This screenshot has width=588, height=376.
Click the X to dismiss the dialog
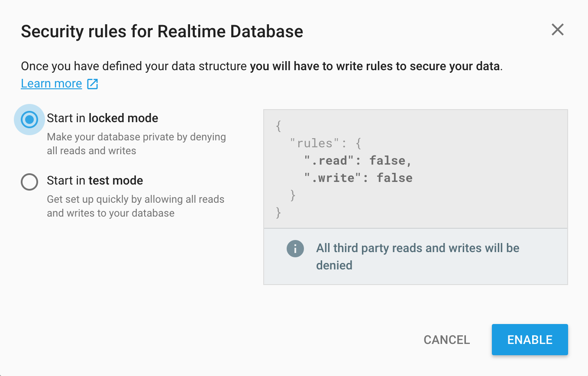(558, 29)
